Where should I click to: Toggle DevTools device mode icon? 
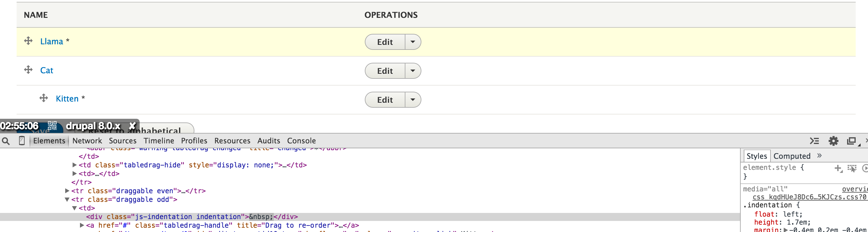pyautogui.click(x=22, y=141)
